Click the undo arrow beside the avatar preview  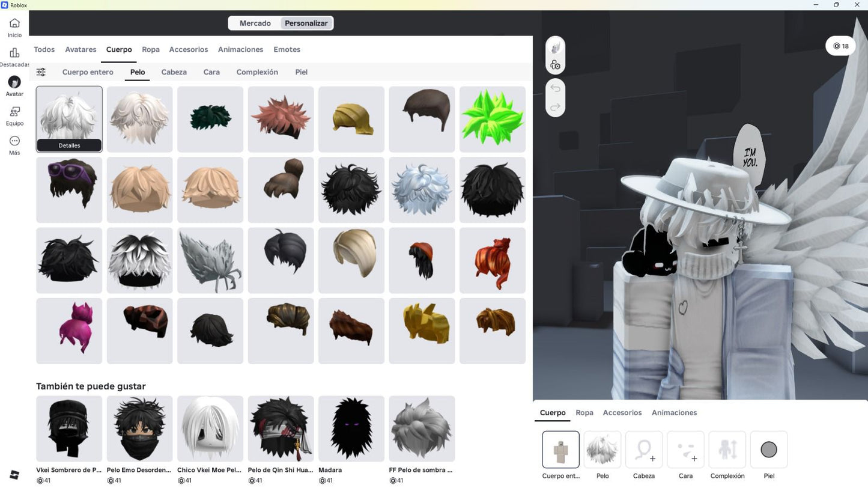pyautogui.click(x=555, y=88)
